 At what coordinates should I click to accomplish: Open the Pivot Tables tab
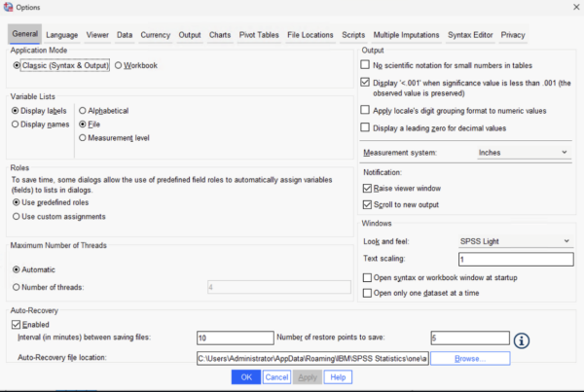click(257, 35)
